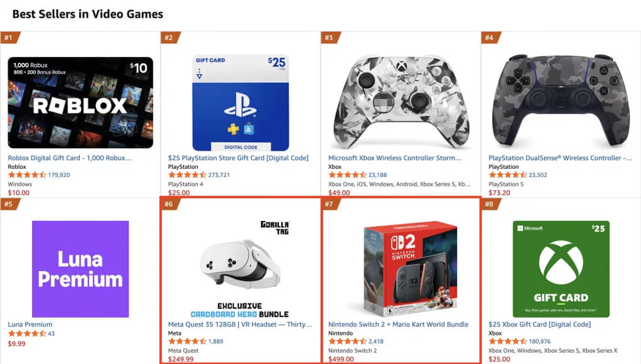Open Nintendo Switch 2 Mario Kart Bundle link

398,324
